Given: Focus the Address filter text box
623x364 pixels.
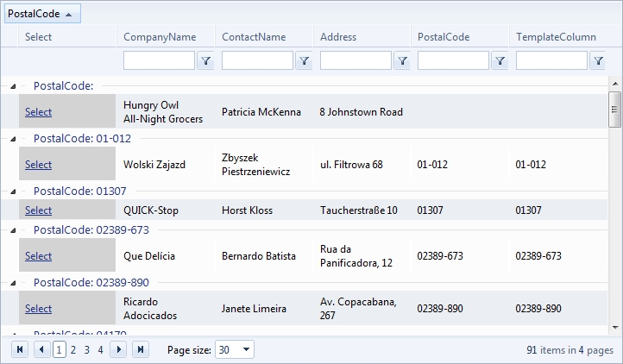Looking at the screenshot, I should (x=356, y=61).
